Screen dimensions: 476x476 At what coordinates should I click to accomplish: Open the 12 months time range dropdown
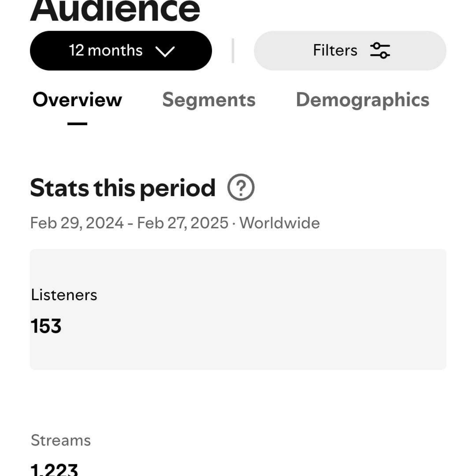(121, 50)
